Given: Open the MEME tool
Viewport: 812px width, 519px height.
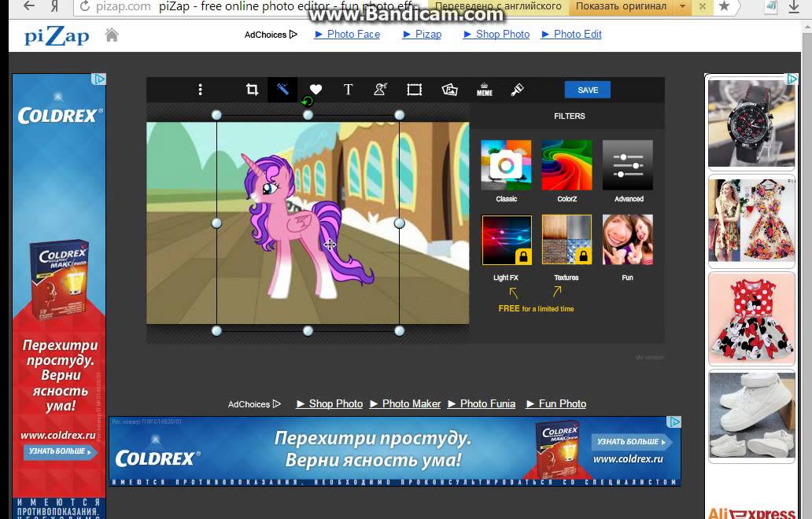Looking at the screenshot, I should (x=485, y=90).
